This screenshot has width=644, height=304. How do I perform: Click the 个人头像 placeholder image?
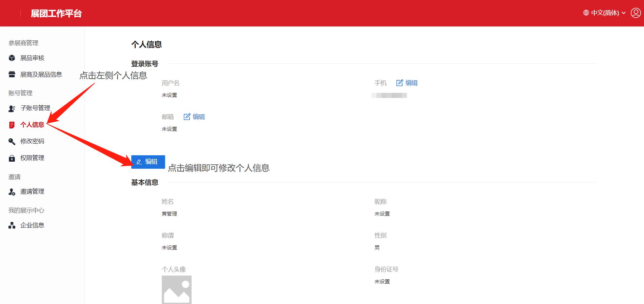(x=177, y=289)
